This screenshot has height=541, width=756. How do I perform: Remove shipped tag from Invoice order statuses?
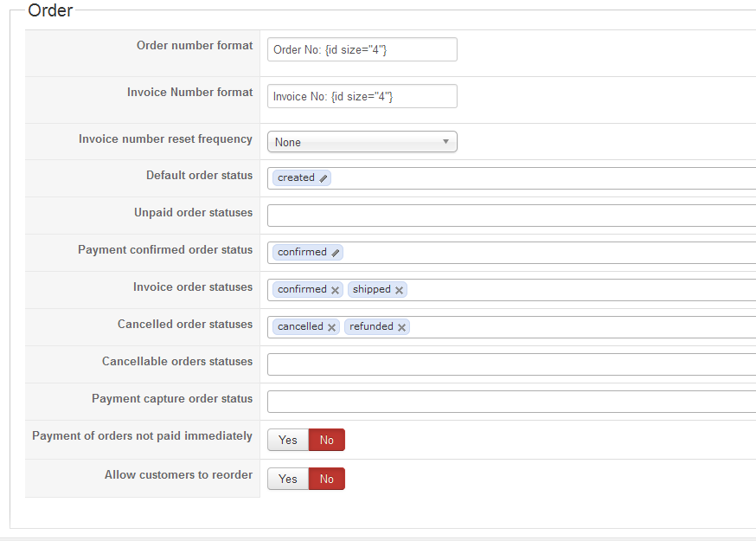400,290
